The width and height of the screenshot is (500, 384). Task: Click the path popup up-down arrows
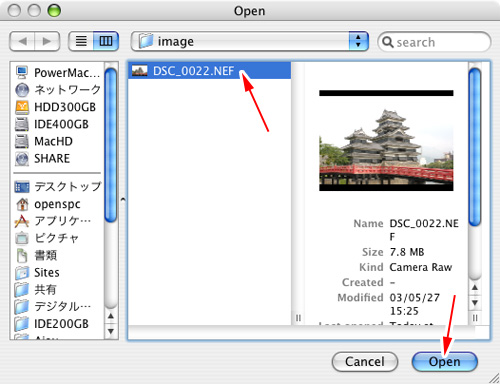(x=358, y=41)
